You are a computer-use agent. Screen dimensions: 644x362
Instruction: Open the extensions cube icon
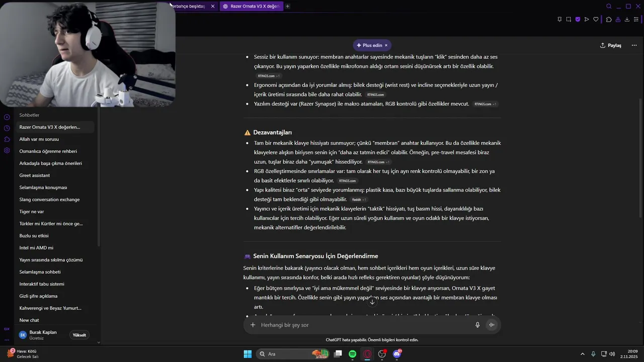click(609, 20)
